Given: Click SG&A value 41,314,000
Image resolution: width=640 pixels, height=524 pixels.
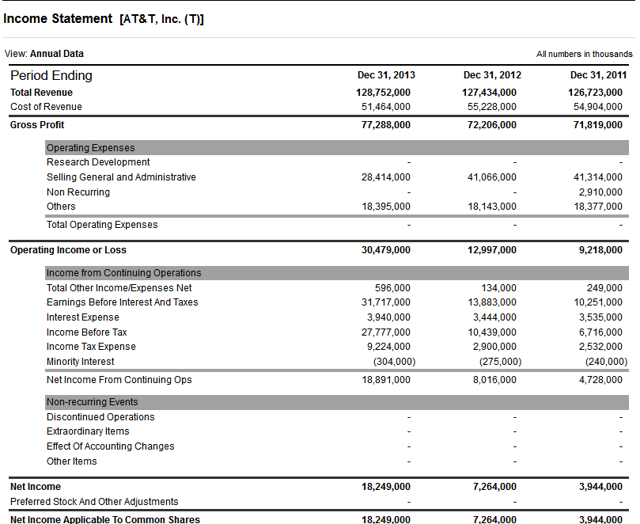Looking at the screenshot, I should (598, 177).
